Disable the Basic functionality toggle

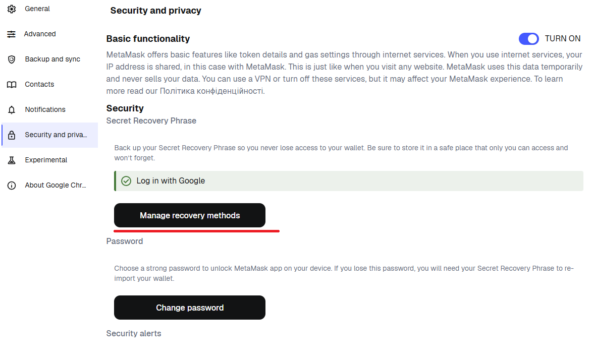(x=528, y=39)
